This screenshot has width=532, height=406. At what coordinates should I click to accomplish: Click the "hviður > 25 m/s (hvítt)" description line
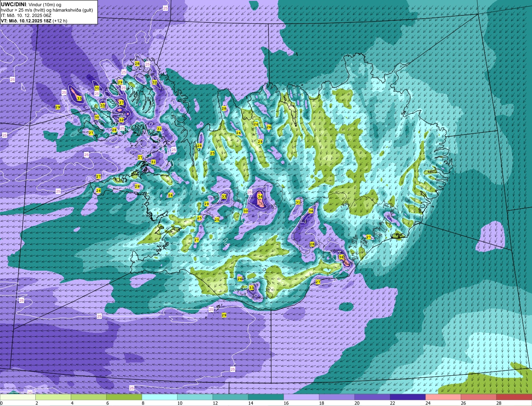coord(47,10)
